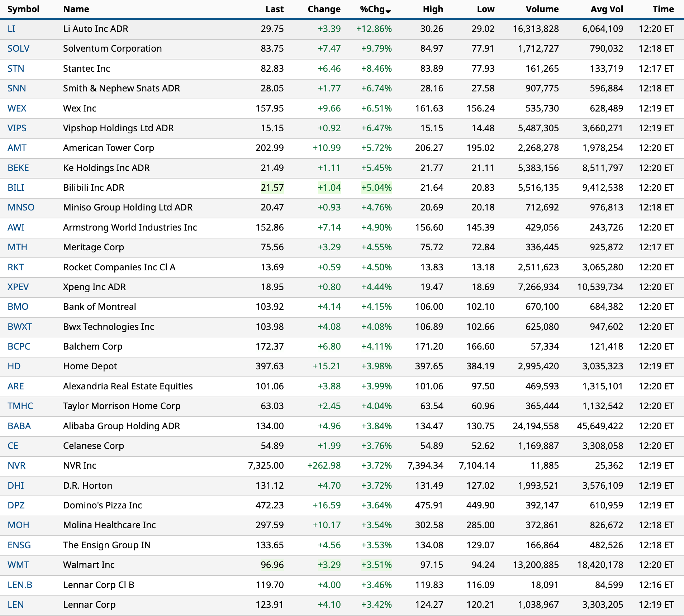Click the Last column header
The image size is (684, 616).
(x=274, y=9)
